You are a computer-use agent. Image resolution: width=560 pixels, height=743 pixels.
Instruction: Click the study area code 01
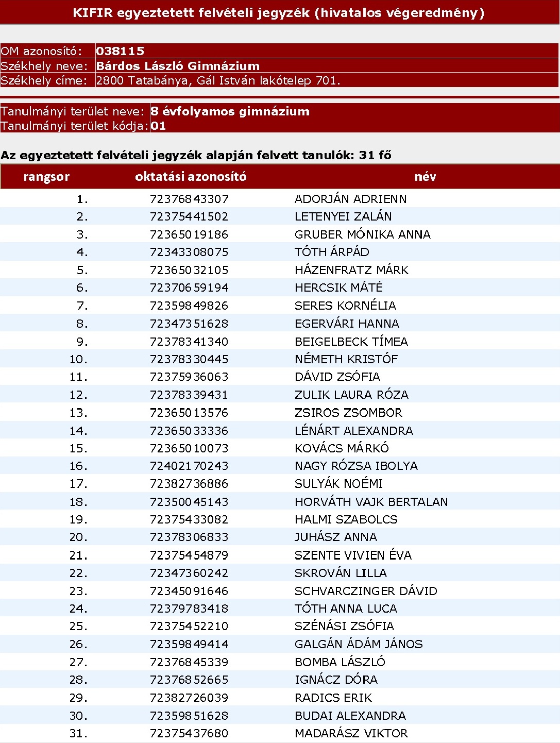pos(158,126)
